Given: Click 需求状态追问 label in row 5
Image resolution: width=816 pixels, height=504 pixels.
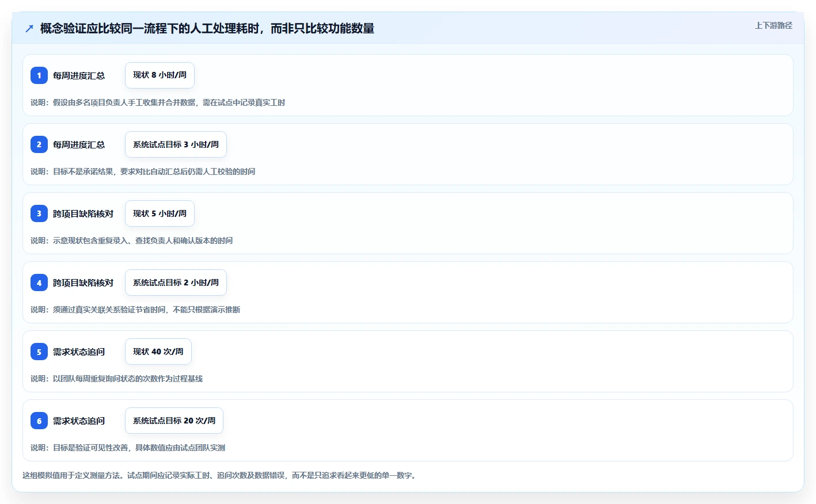Looking at the screenshot, I should 79,352.
